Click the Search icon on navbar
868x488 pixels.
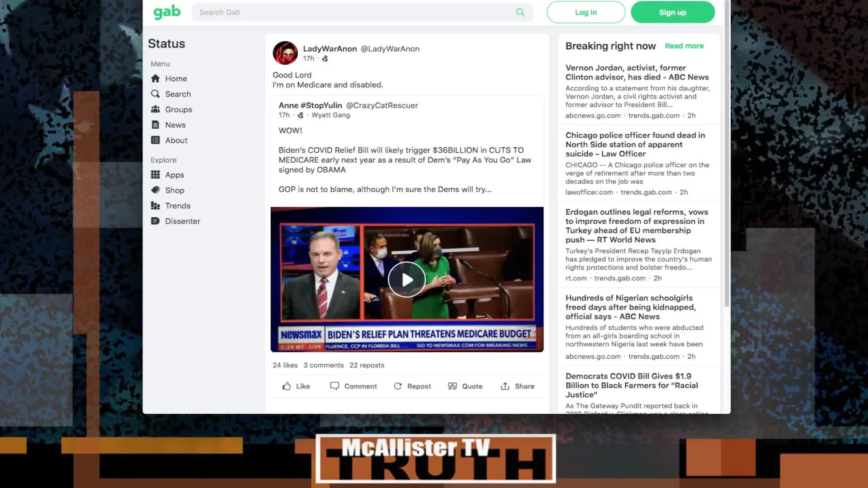click(x=520, y=12)
